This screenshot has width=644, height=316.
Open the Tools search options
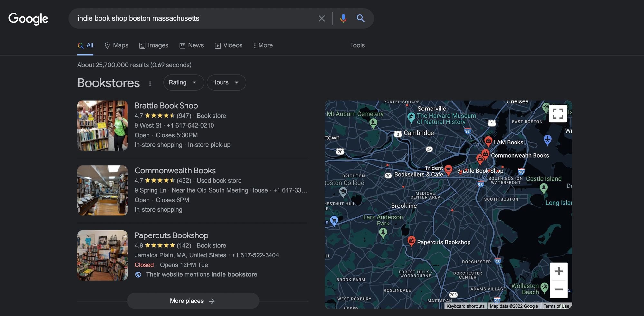point(357,45)
